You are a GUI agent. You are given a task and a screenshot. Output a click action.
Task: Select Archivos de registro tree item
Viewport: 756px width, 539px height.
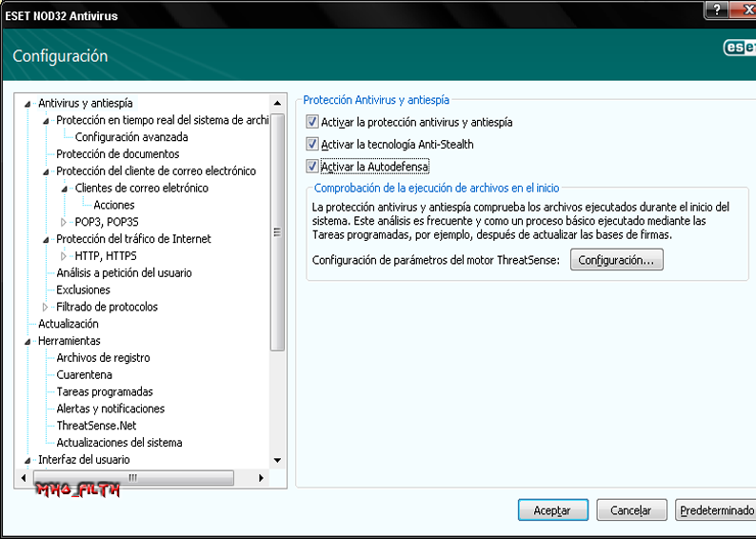click(x=103, y=358)
